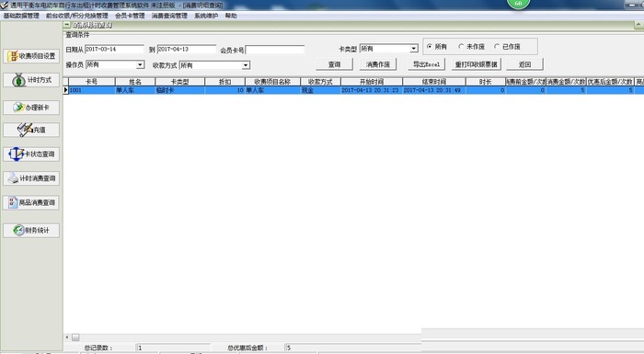Open the 基础数据管理 menu
This screenshot has width=644, height=354.
(x=21, y=16)
